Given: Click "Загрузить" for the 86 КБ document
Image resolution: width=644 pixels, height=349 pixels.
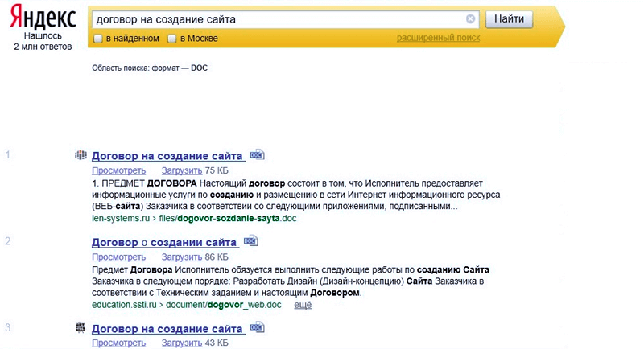Looking at the screenshot, I should pos(182,257).
